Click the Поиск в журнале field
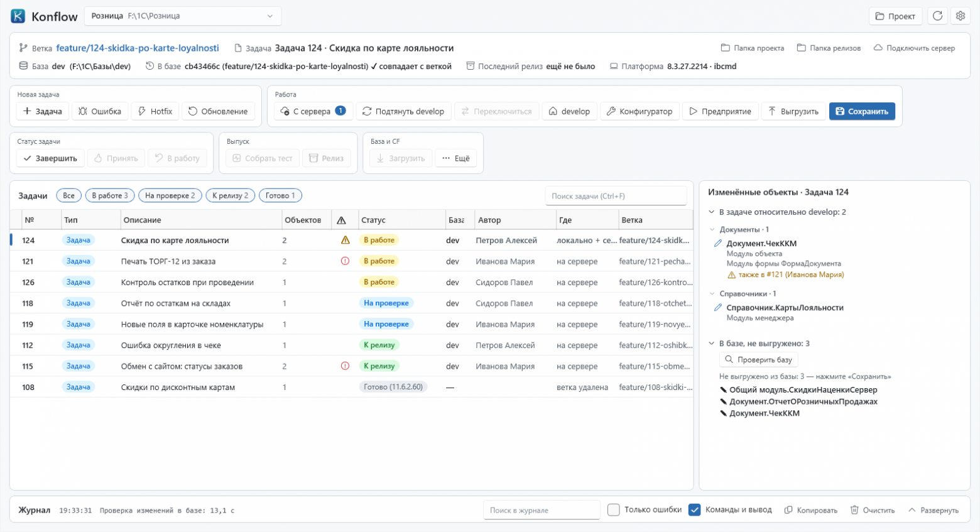This screenshot has width=980, height=532. pos(542,510)
